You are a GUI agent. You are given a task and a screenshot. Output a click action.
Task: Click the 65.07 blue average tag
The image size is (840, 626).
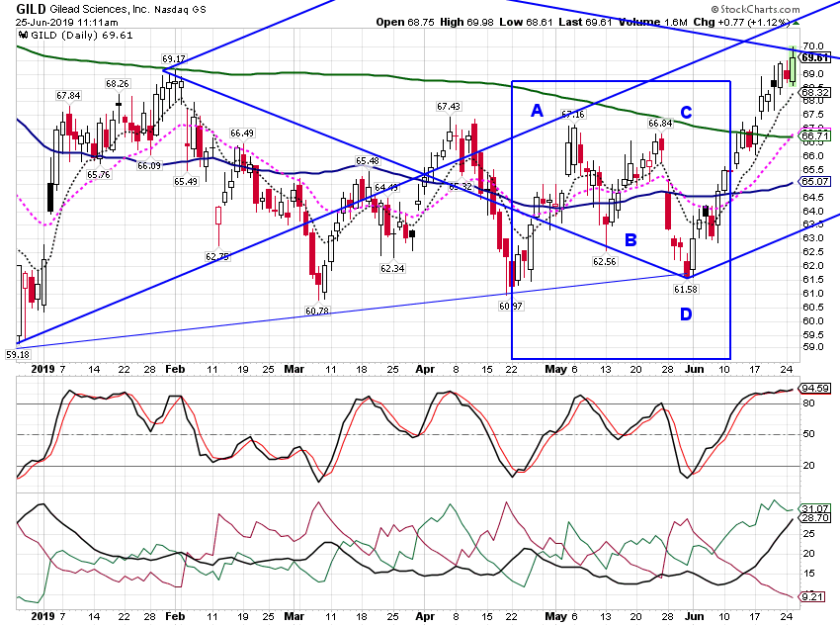coord(815,182)
